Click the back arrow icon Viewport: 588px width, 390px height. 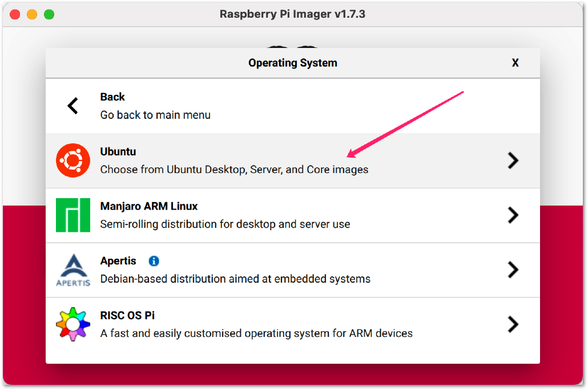click(x=73, y=106)
